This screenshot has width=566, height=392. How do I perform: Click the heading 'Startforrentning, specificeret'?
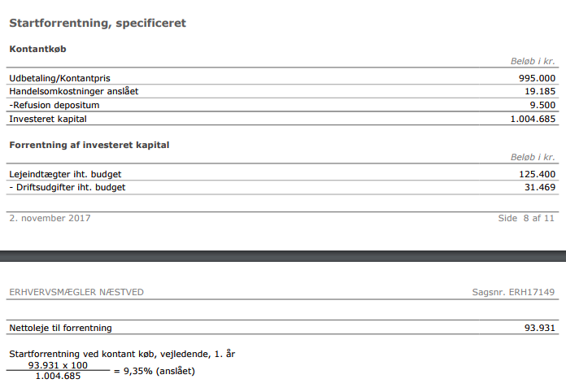[98, 23]
